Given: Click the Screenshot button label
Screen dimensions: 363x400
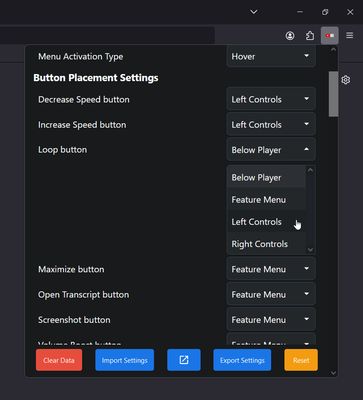Looking at the screenshot, I should pyautogui.click(x=74, y=320).
